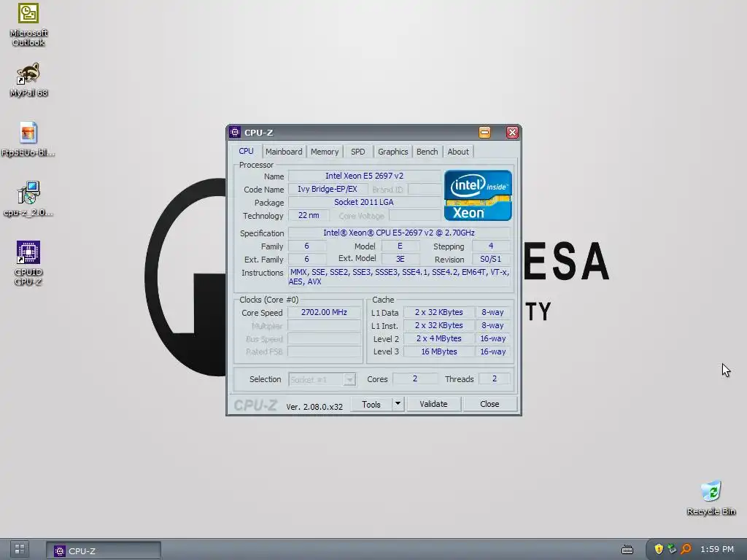The width and height of the screenshot is (747, 560).
Task: Click the Validate button
Action: tap(433, 404)
